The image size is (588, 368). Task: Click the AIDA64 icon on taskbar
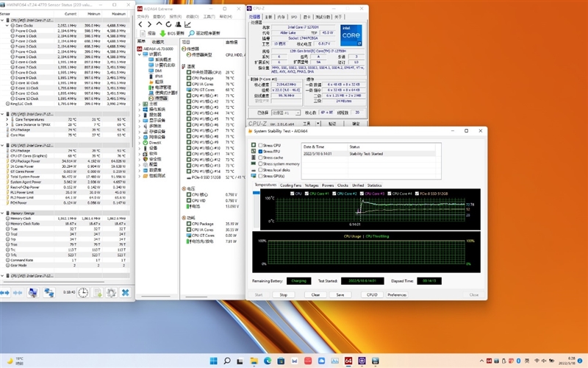pyautogui.click(x=348, y=361)
